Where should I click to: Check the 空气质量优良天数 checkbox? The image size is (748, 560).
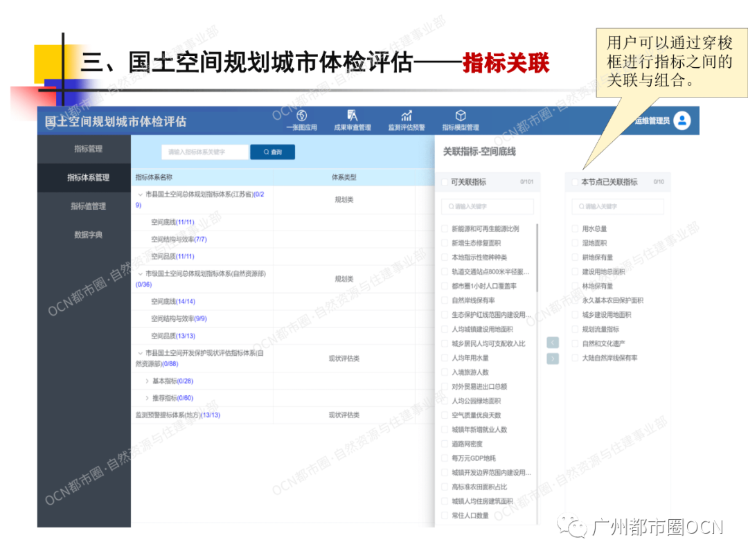[x=445, y=415]
